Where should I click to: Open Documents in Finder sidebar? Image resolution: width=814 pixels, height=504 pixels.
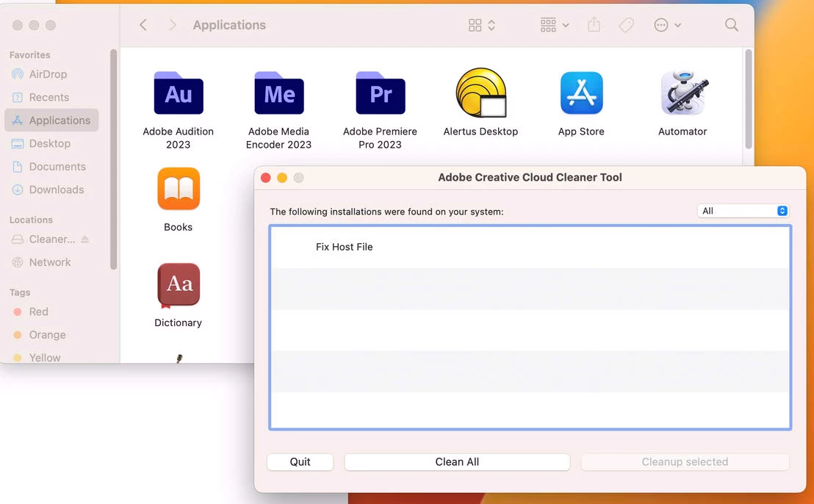tap(51, 167)
